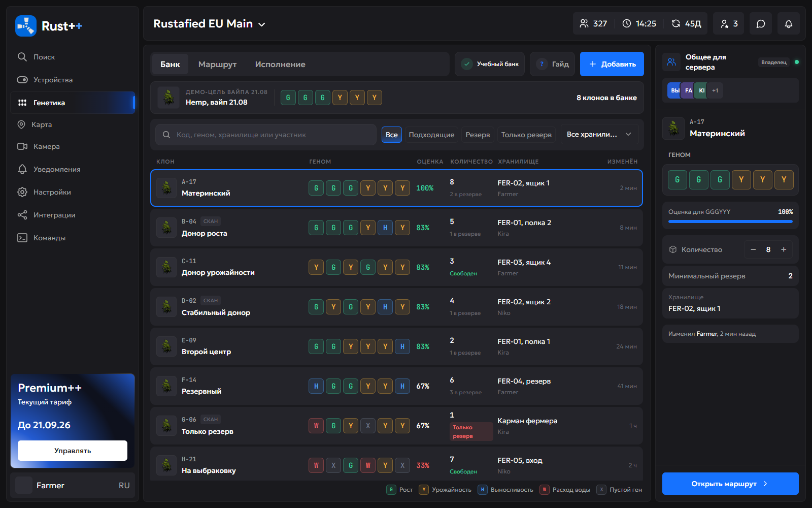Enable the Только резерв filter
812x508 pixels.
[526, 135]
